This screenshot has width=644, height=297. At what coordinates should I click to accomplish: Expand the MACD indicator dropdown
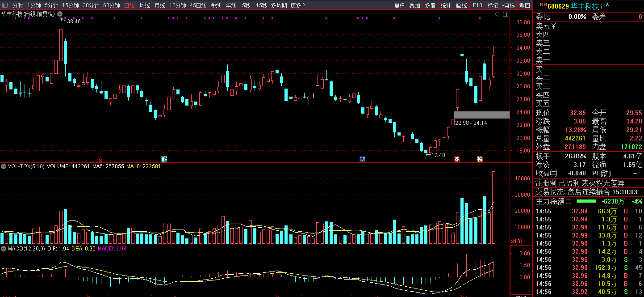pyautogui.click(x=4, y=248)
